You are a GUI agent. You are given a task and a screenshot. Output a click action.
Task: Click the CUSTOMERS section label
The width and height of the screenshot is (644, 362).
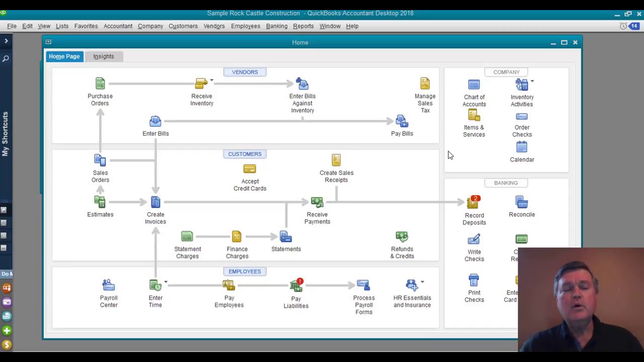click(245, 154)
